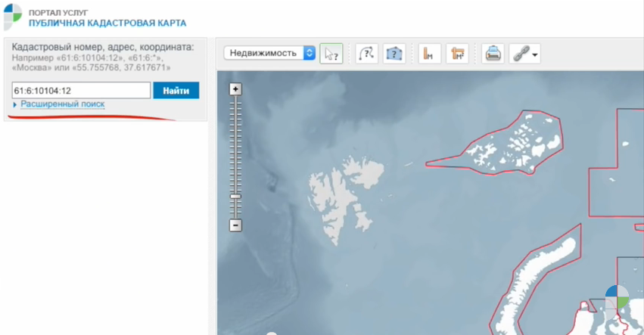
Task: Expand the Расширенный поиск section
Action: coord(62,104)
